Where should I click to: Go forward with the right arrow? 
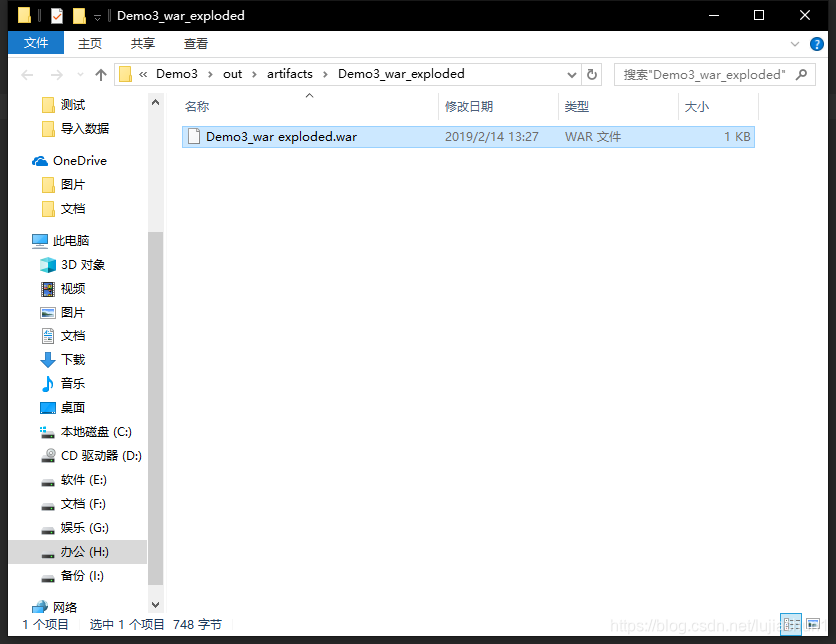tap(57, 75)
